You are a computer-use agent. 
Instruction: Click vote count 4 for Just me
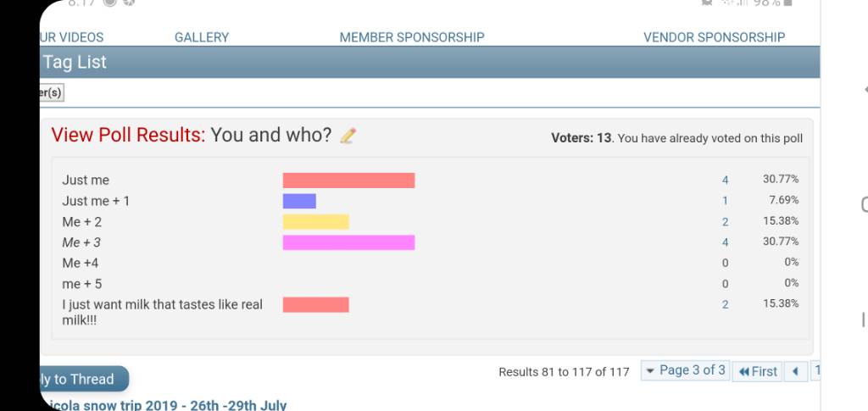(726, 180)
